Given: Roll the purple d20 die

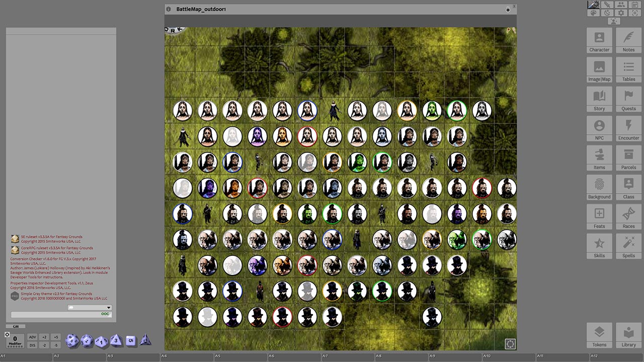Looking at the screenshot, I should [72, 340].
